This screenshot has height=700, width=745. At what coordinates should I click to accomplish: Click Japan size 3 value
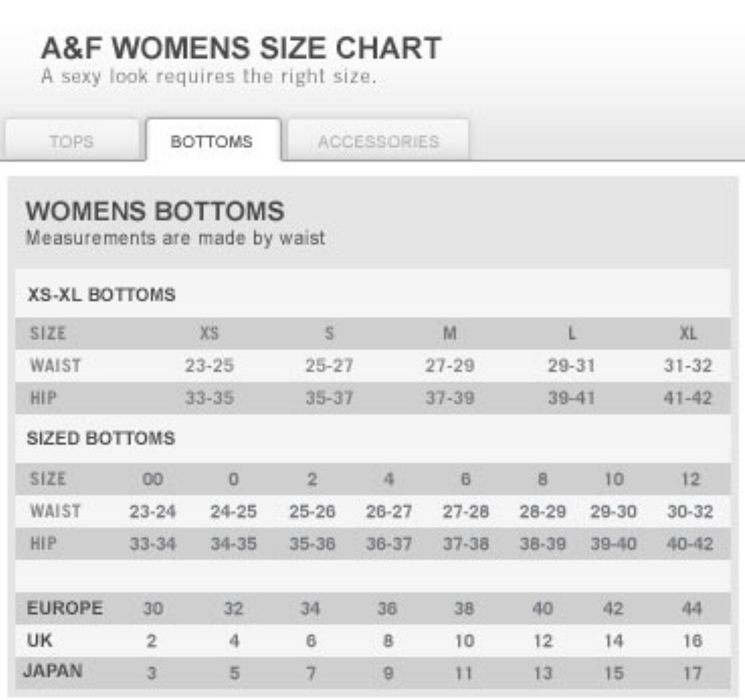click(x=152, y=673)
